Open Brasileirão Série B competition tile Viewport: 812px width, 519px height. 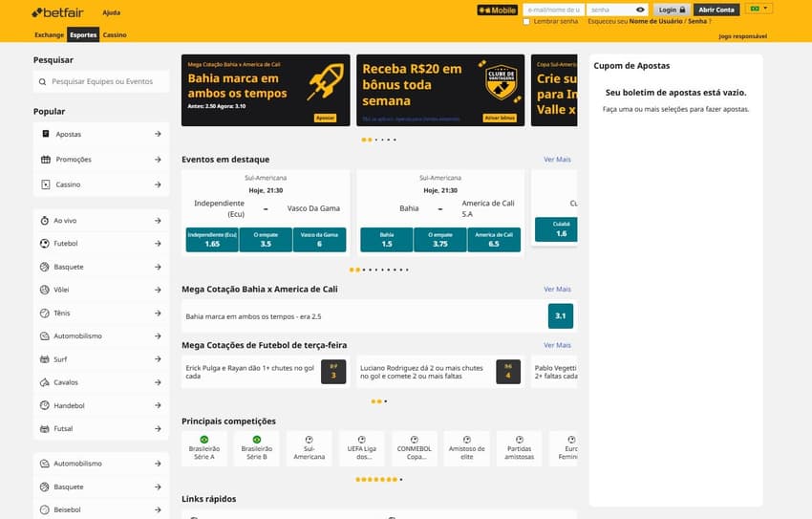pos(257,448)
